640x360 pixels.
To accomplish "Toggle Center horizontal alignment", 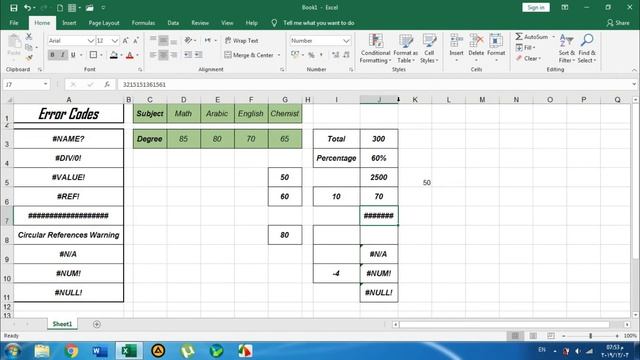I will click(x=163, y=55).
